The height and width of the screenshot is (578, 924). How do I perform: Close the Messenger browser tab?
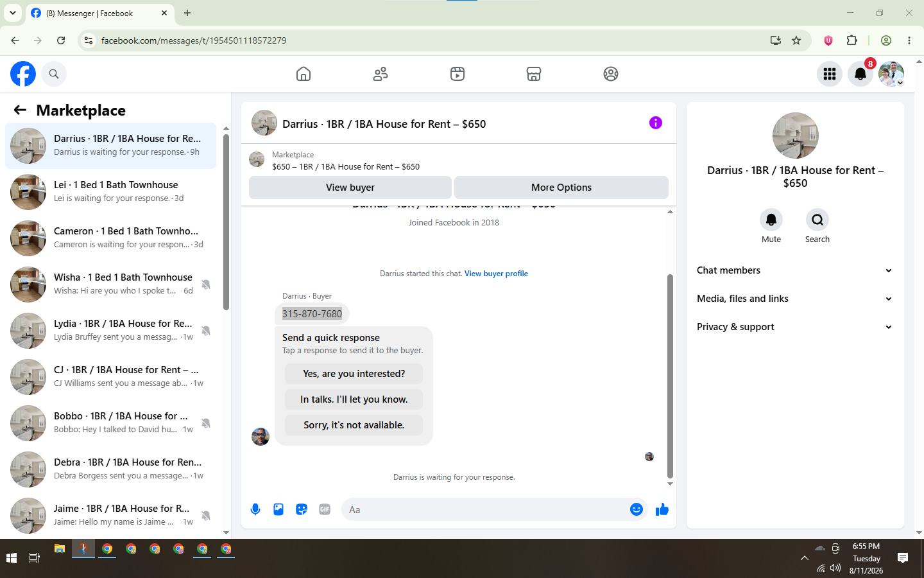coord(164,13)
